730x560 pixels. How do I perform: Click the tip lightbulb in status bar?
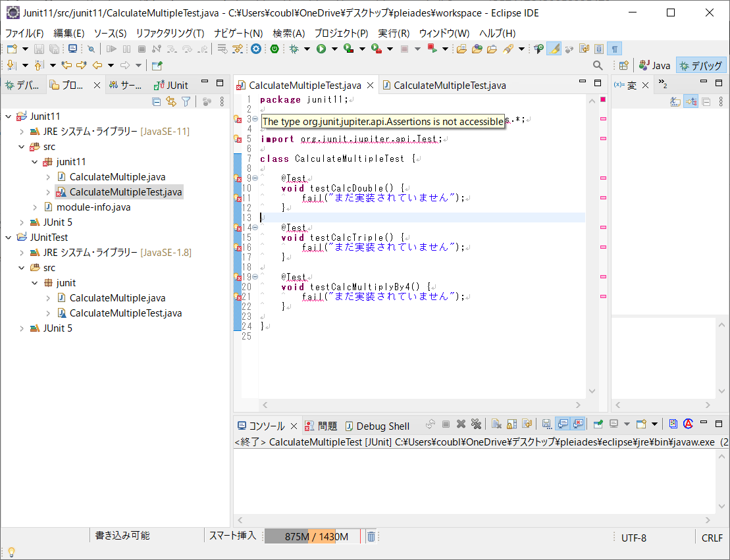[12, 552]
